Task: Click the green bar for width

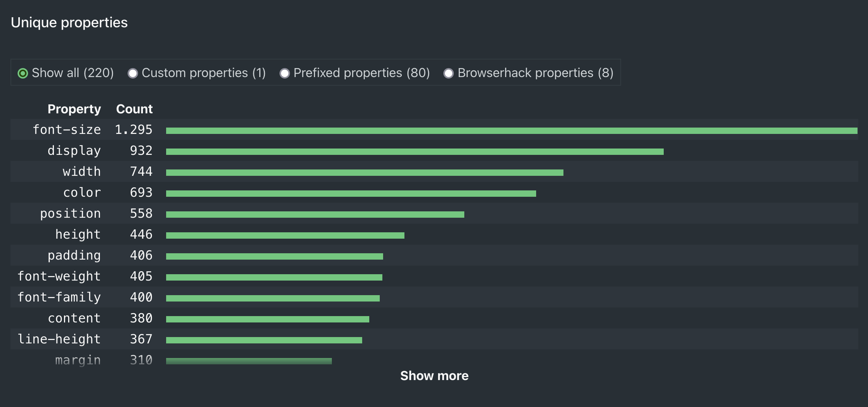Action: pos(364,172)
